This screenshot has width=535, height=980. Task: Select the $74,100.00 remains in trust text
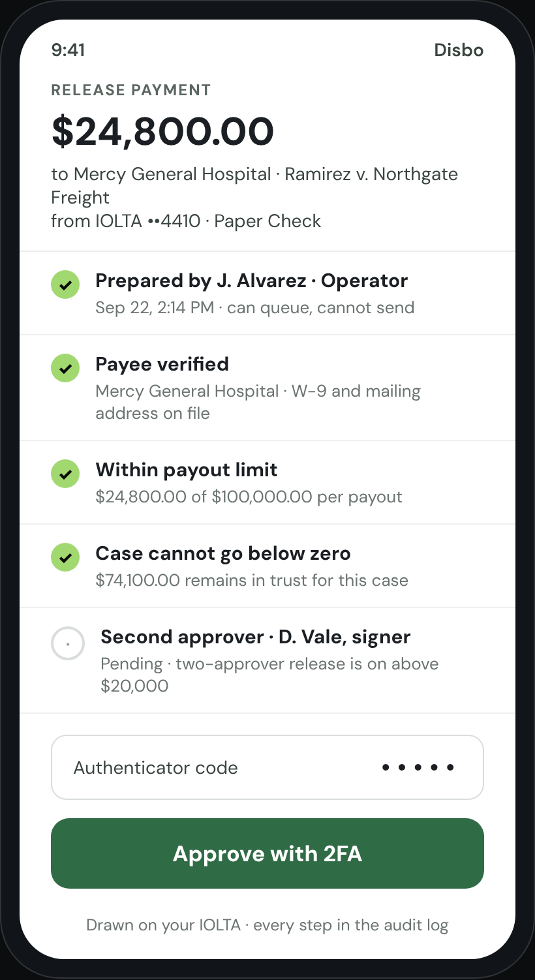point(252,580)
